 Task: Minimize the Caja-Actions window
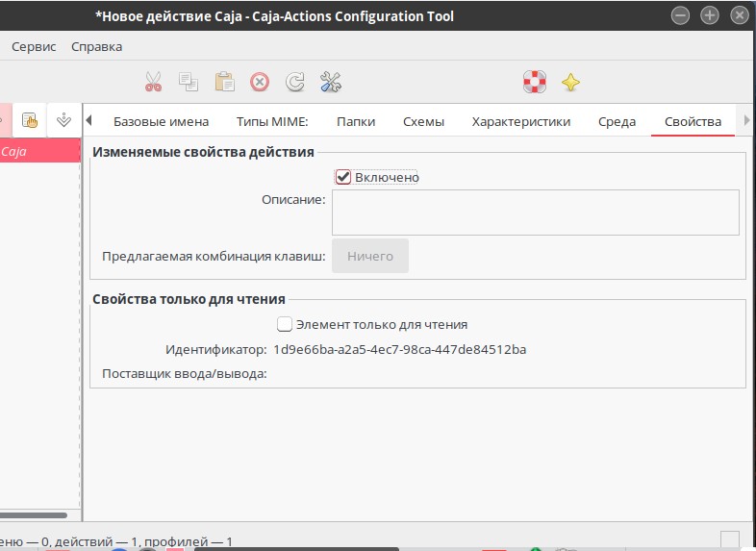(680, 16)
